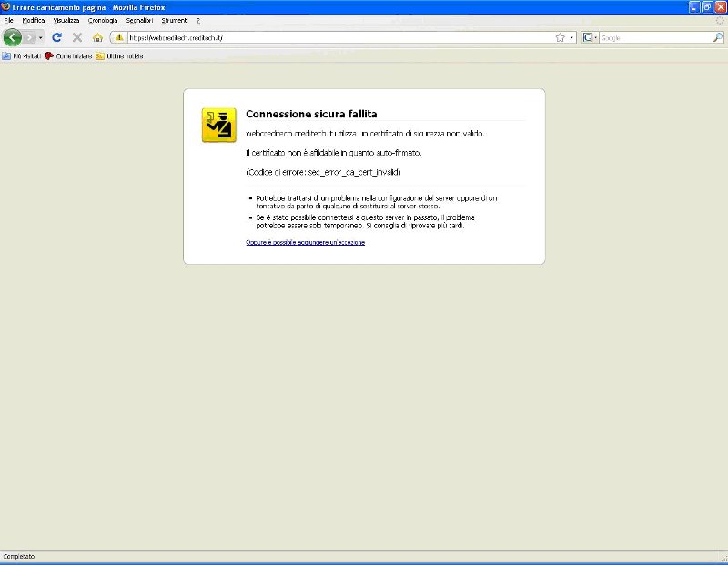Reload the current page
728x565 pixels.
[57, 37]
